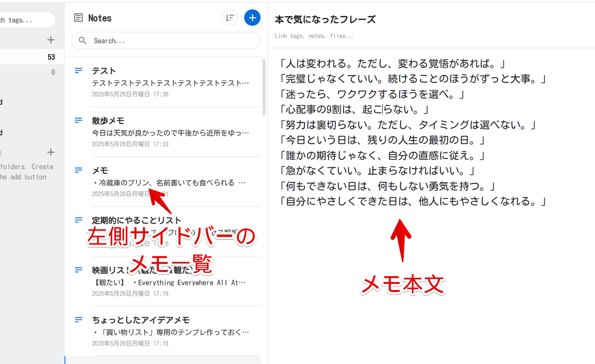
Task: Click the note icon beside メモ
Action: (79, 170)
